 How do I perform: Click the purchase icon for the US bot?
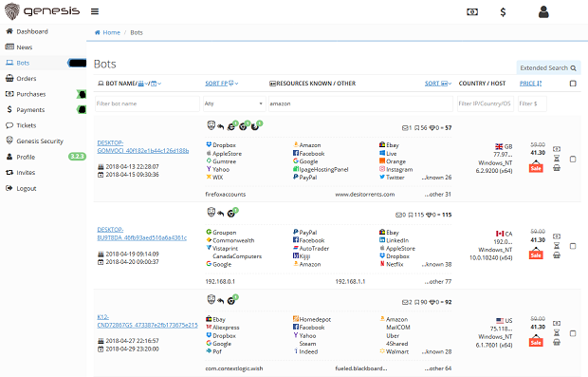click(x=557, y=323)
